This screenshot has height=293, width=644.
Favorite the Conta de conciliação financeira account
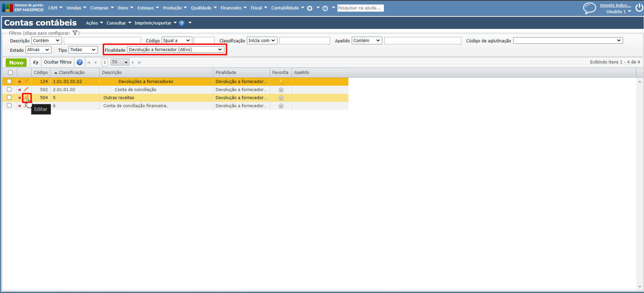tap(281, 106)
